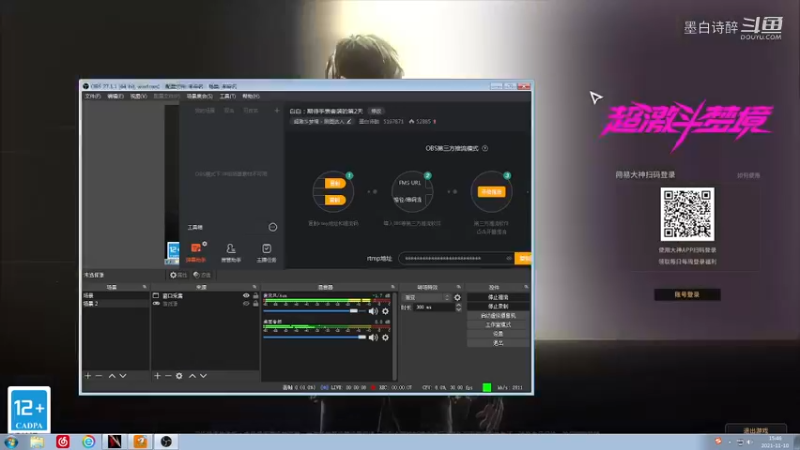Click 退出游戏 button in game window
The height and width of the screenshot is (450, 800).
[756, 430]
